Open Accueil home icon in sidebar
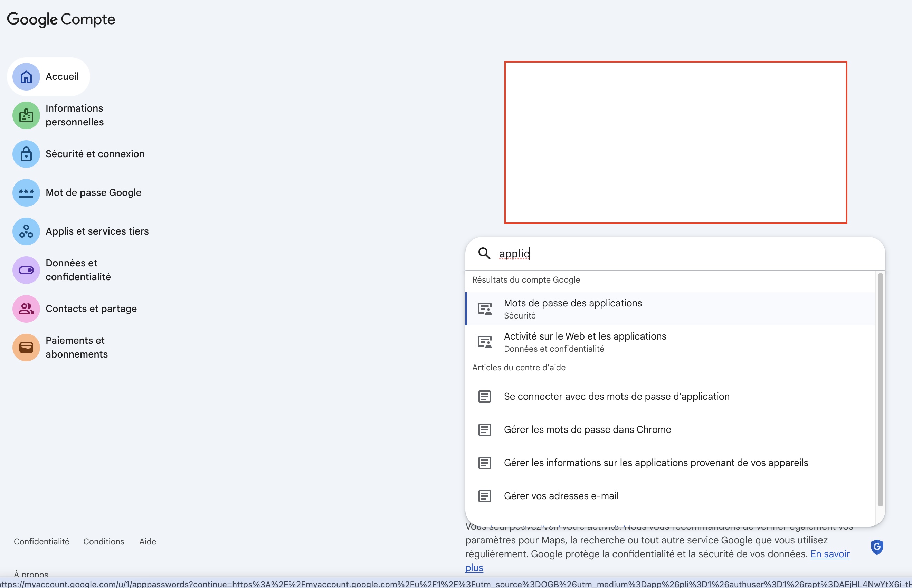The width and height of the screenshot is (912, 588). coord(26,76)
